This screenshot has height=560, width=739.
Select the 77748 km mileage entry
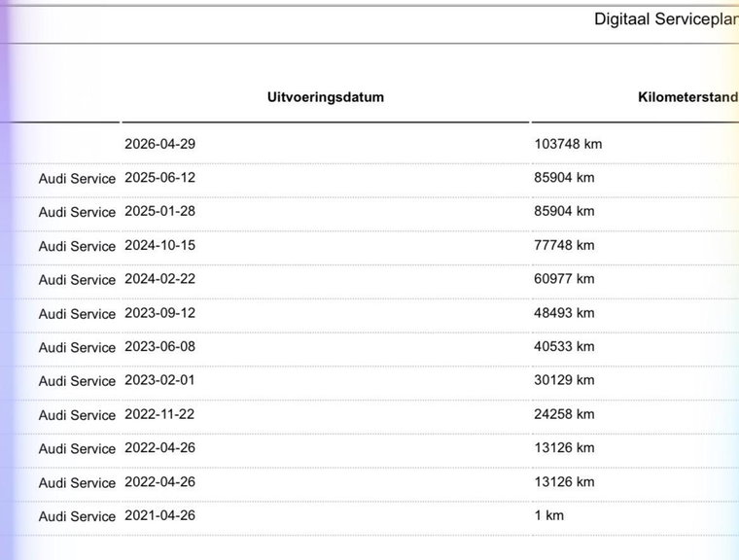click(564, 245)
